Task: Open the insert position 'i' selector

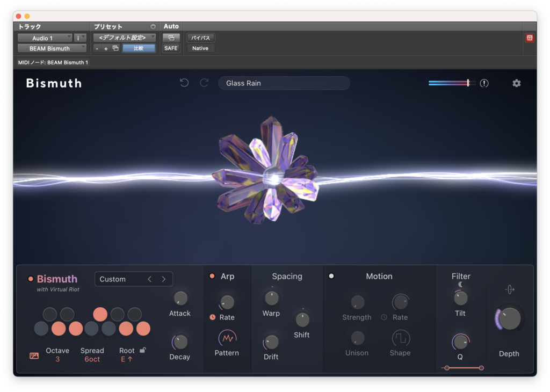Action: pos(80,38)
